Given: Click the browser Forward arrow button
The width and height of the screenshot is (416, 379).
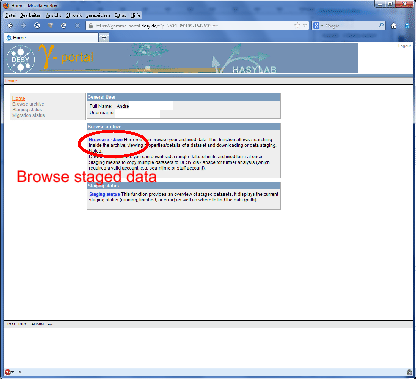Looking at the screenshot, I should 23,25.
